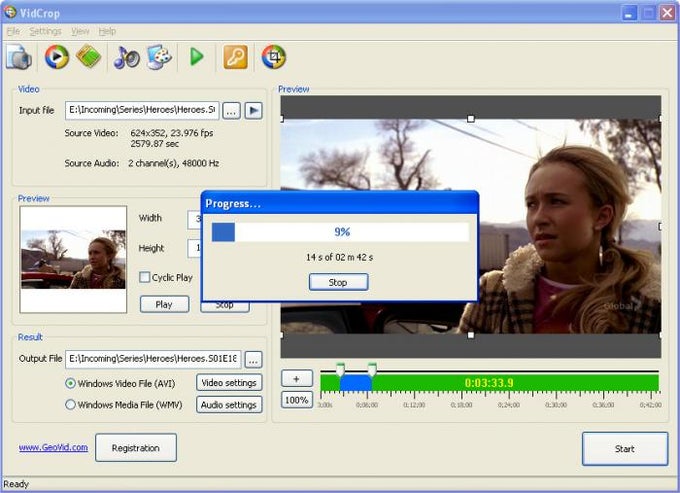Click the top-center crop handle in preview

[x=471, y=118]
